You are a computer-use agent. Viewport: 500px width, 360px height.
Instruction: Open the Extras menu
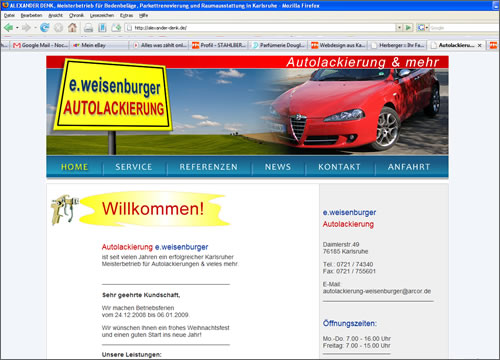tap(126, 15)
